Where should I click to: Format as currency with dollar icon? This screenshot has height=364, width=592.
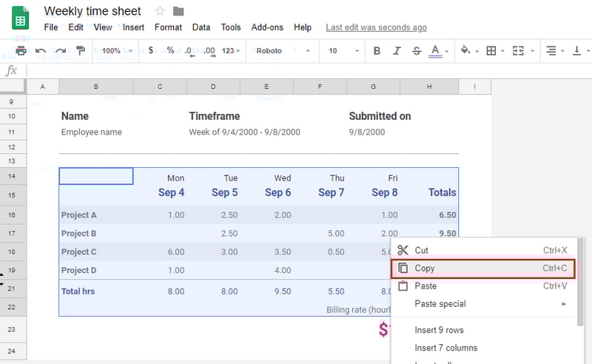click(151, 50)
